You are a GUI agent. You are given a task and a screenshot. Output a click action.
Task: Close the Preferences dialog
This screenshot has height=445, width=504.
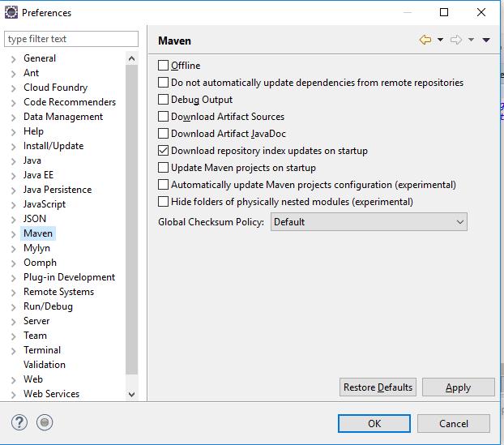(x=481, y=12)
